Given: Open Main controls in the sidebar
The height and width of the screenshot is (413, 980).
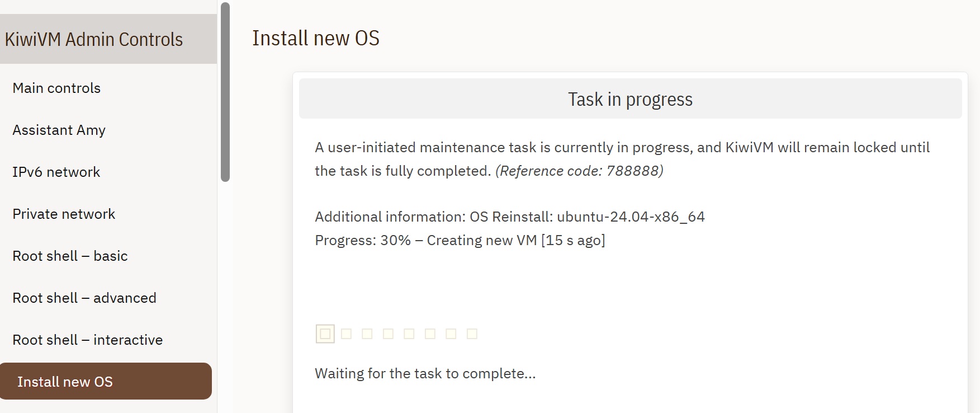Looking at the screenshot, I should 56,88.
